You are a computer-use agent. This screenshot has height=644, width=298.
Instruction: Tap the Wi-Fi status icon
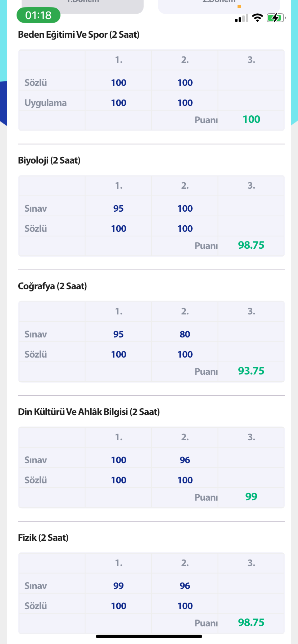pos(257,18)
